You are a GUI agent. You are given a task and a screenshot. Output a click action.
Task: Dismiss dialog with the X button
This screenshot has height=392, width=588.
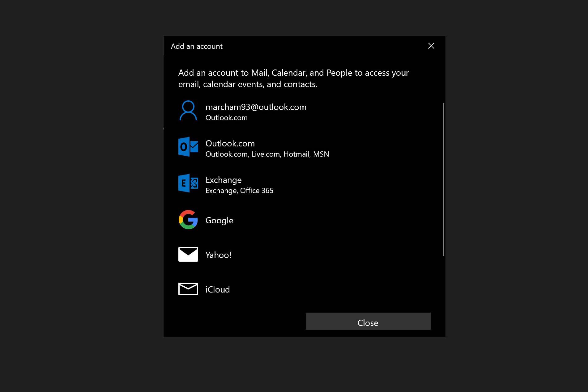(431, 46)
